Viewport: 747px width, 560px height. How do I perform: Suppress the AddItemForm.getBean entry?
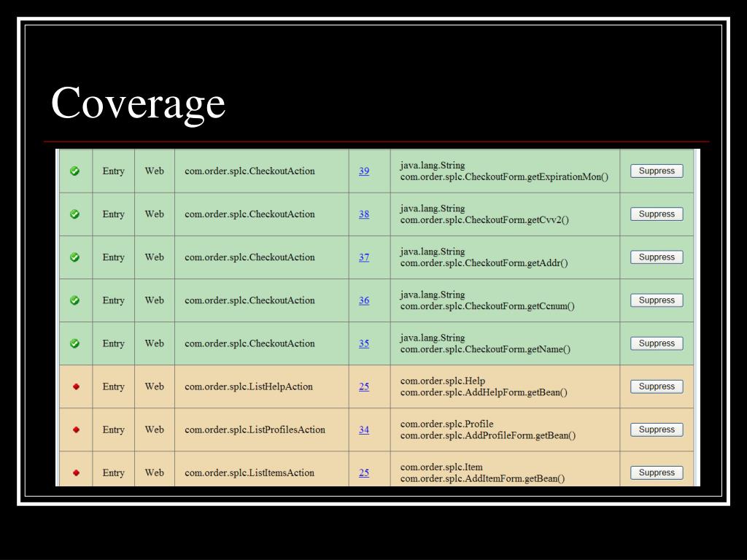click(x=657, y=472)
